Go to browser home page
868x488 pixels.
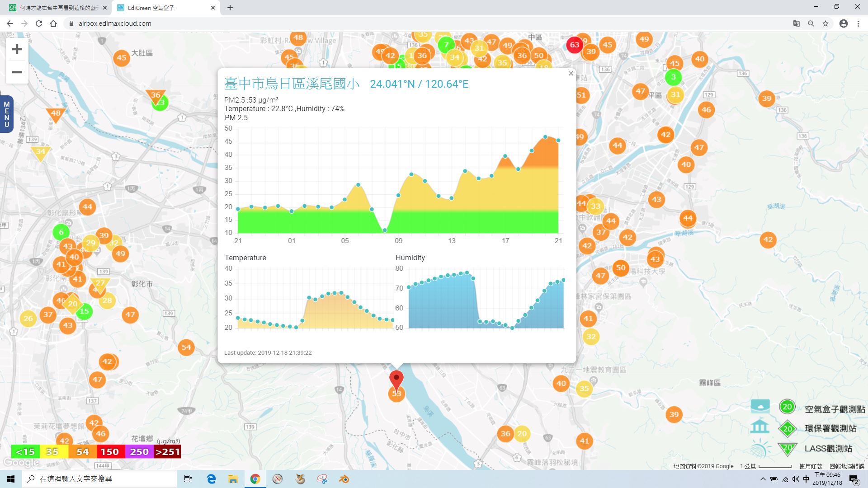(53, 23)
